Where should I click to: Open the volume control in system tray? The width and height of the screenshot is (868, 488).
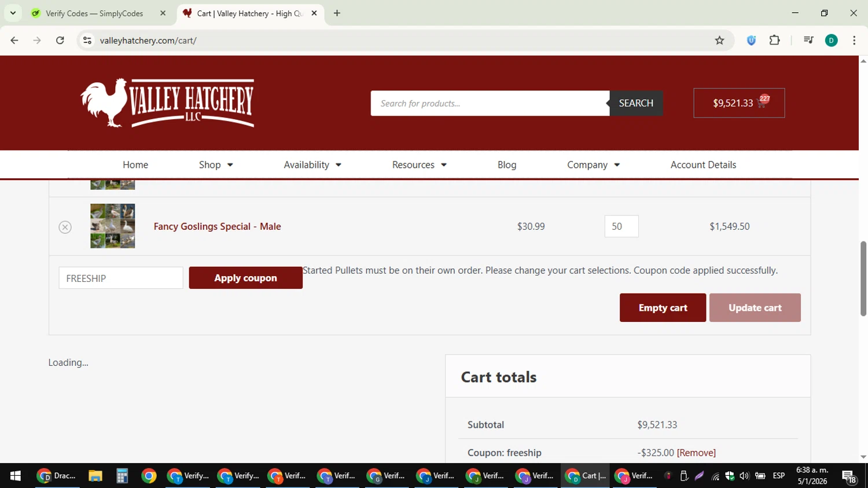coord(744,476)
